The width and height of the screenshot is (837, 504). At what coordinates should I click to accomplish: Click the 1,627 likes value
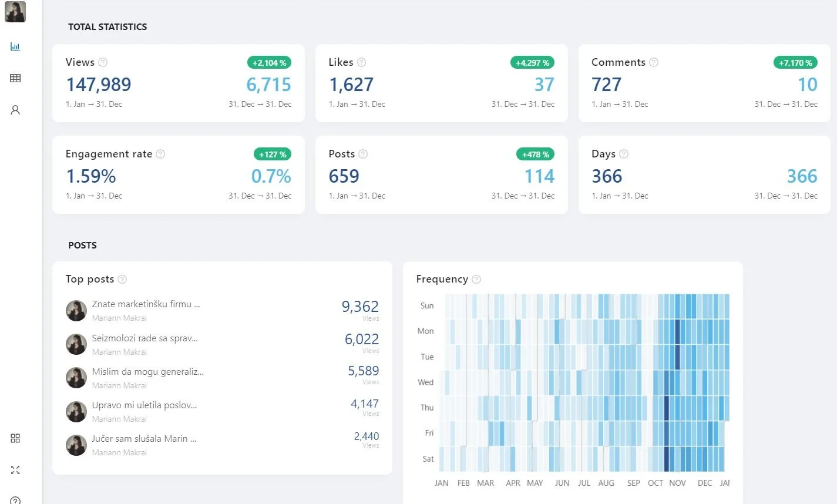[351, 85]
